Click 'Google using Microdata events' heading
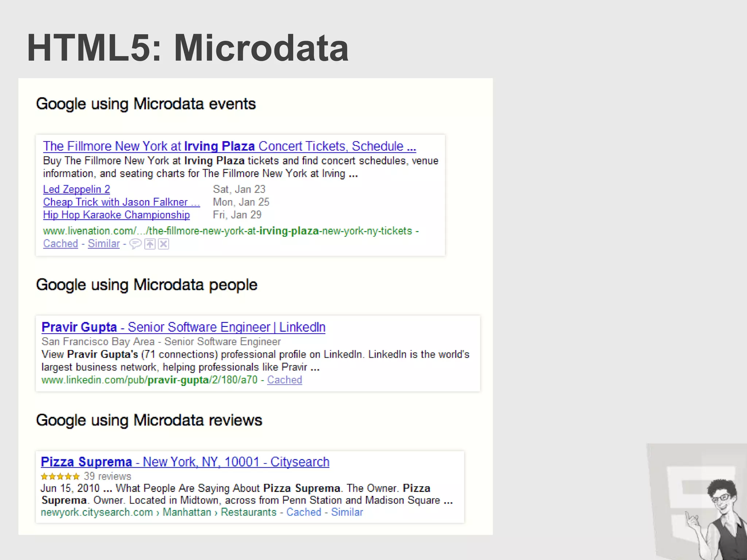Image resolution: width=747 pixels, height=560 pixels. click(146, 104)
